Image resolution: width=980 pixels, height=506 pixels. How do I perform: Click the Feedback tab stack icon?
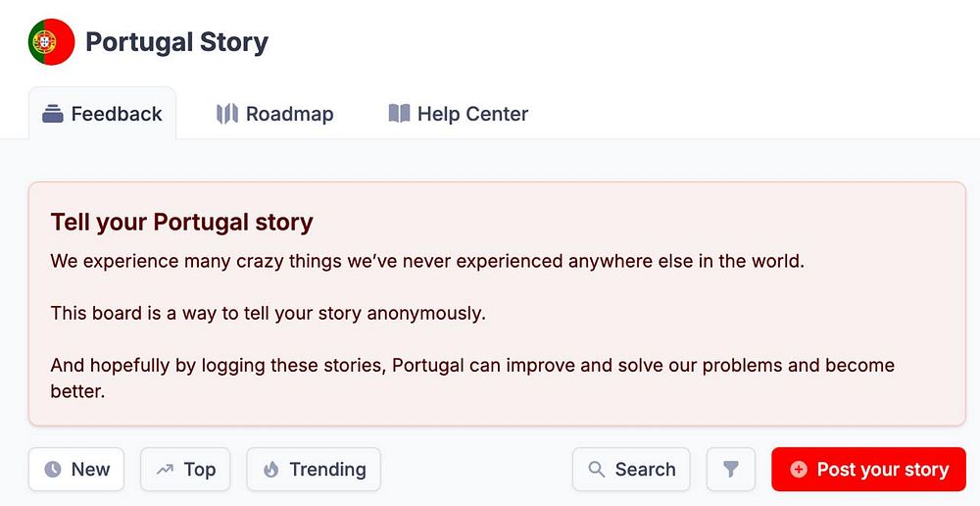pos(53,114)
